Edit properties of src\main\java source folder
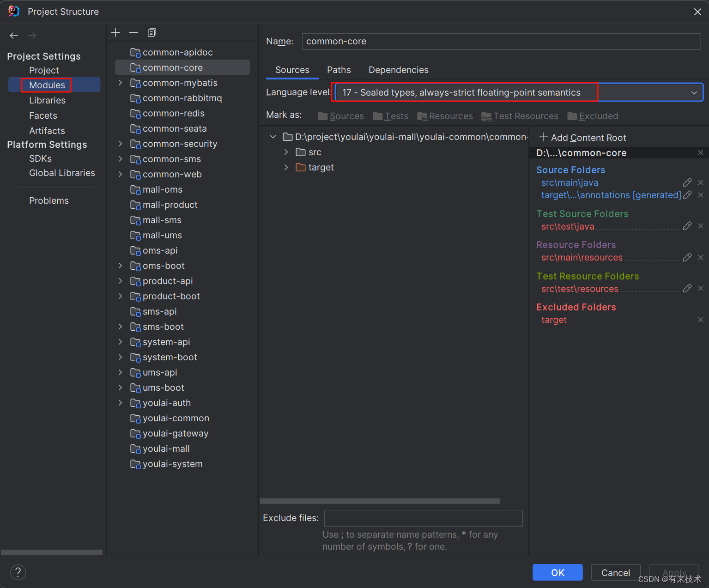The width and height of the screenshot is (709, 588). click(687, 182)
